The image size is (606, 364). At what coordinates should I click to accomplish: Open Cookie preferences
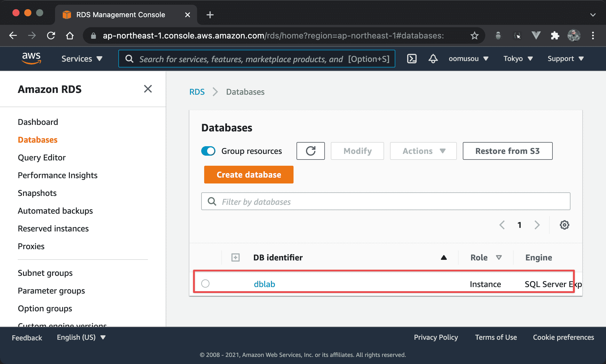tap(563, 337)
